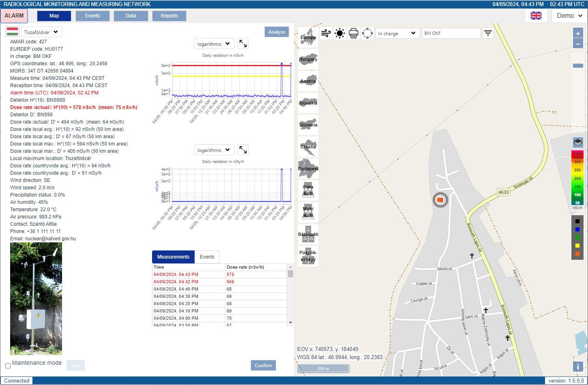Open Tiszaföldvár station dropdown
Image resolution: width=588 pixels, height=385 pixels.
pos(41,32)
